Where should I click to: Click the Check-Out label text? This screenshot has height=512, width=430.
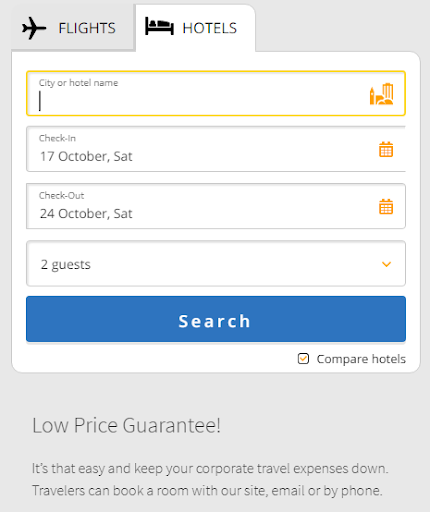point(61,195)
